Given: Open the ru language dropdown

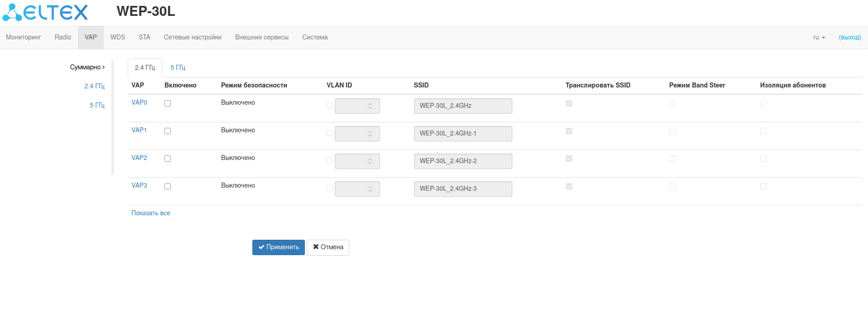Looking at the screenshot, I should pyautogui.click(x=819, y=38).
